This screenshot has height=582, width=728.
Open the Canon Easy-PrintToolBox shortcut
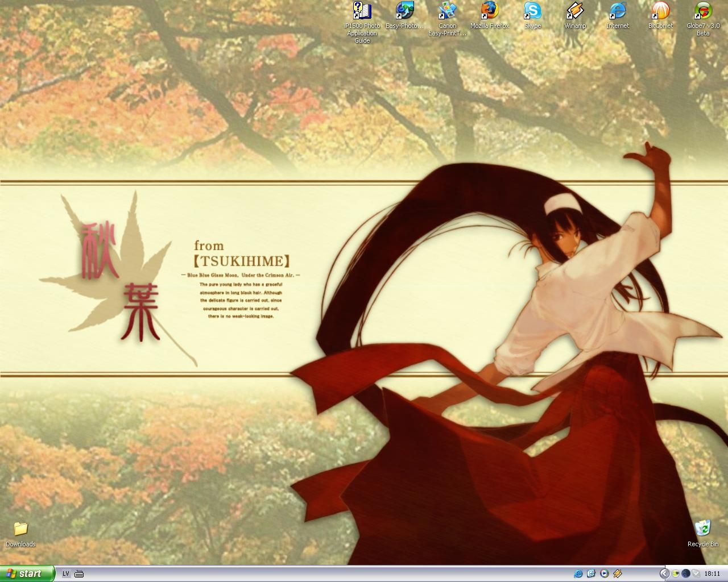(447, 18)
